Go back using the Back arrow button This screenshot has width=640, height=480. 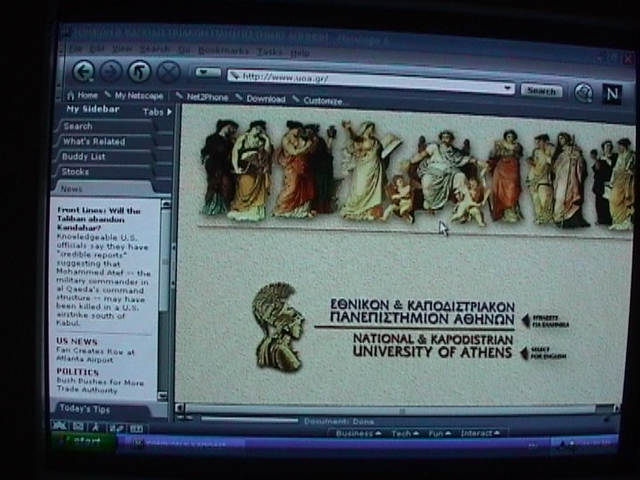tap(84, 71)
